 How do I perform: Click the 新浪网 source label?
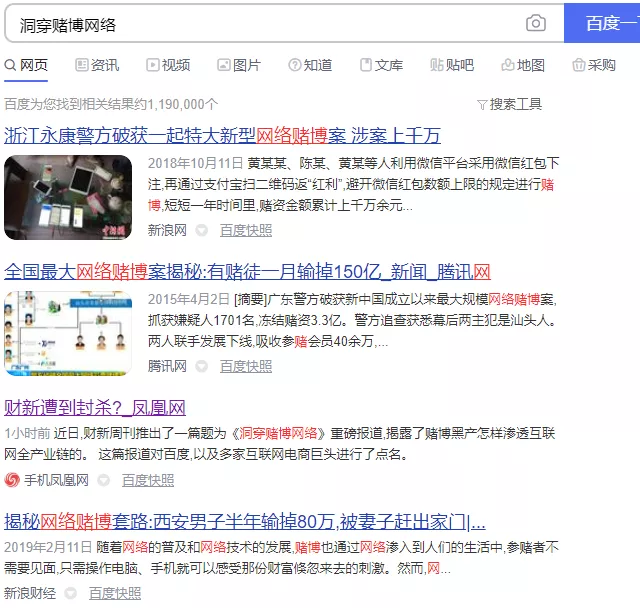coord(167,231)
